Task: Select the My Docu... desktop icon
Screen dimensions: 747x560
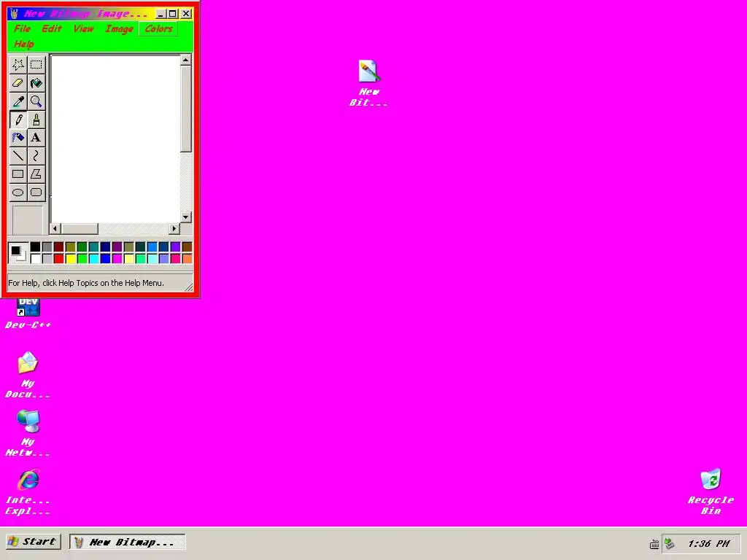Action: pyautogui.click(x=28, y=375)
